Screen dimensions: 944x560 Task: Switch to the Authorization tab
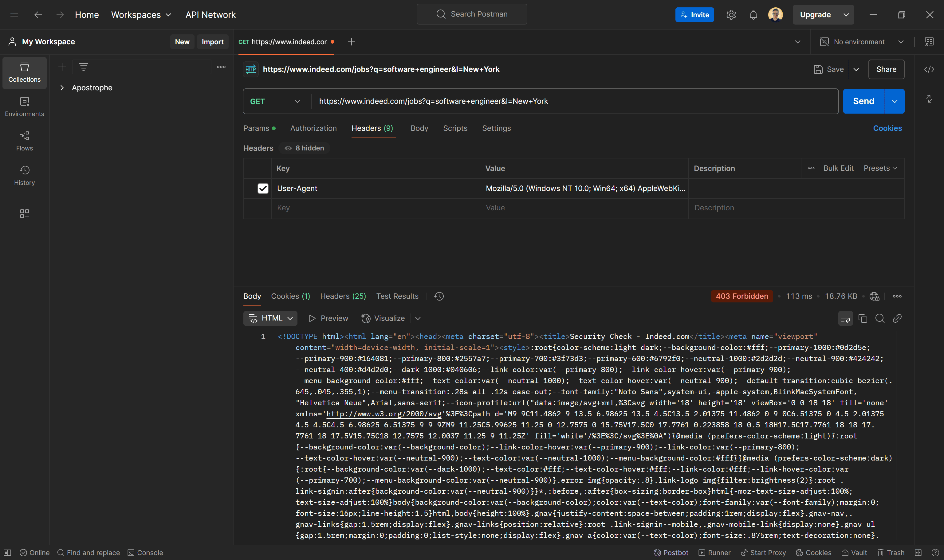[313, 128]
